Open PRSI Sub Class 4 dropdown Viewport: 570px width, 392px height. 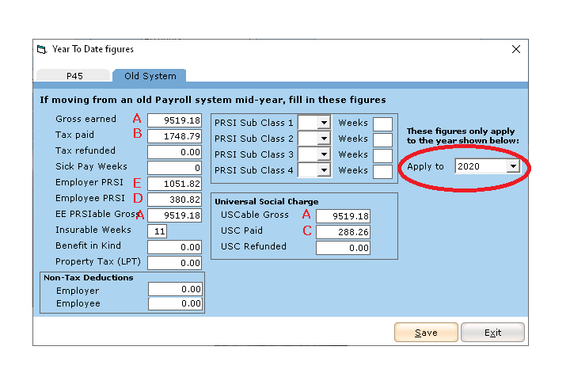[323, 170]
